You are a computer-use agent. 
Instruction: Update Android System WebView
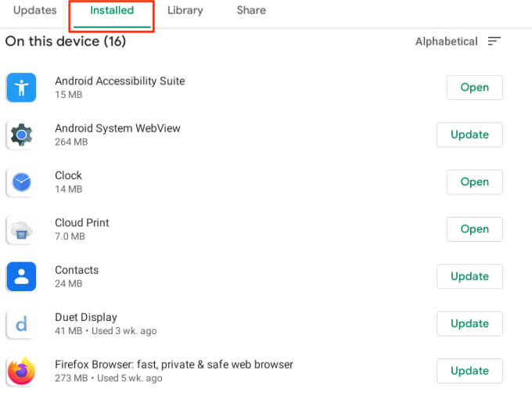[x=469, y=135]
